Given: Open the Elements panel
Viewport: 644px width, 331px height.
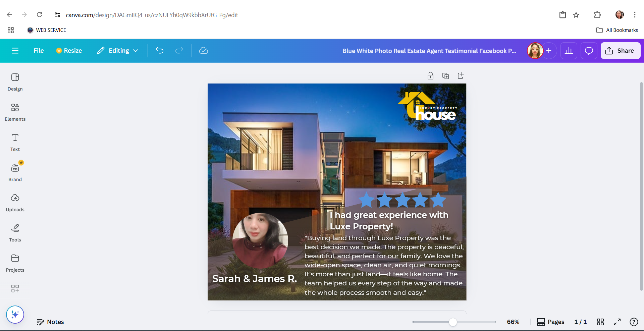Looking at the screenshot, I should (15, 112).
